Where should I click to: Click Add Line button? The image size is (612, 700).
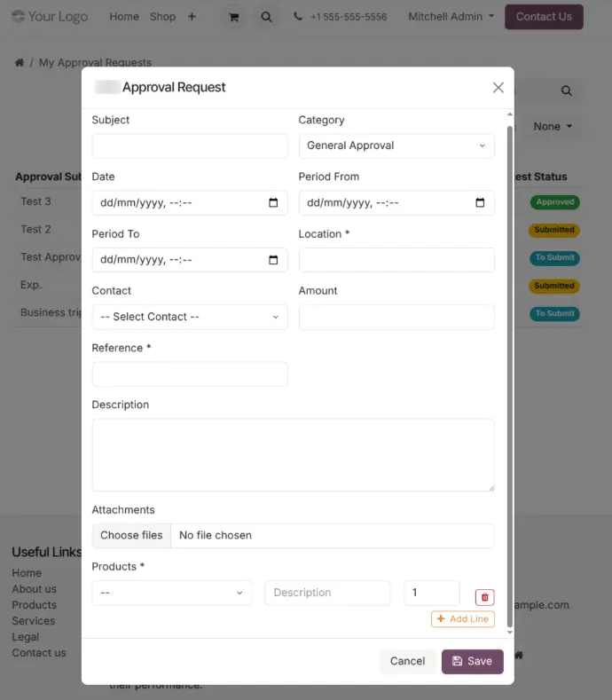[x=462, y=619]
